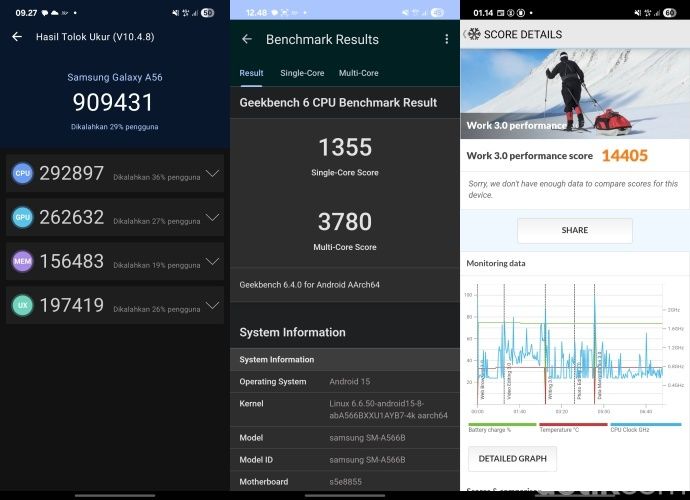Tap Geekbench 6 CPU Benchmark Result heading

(338, 103)
